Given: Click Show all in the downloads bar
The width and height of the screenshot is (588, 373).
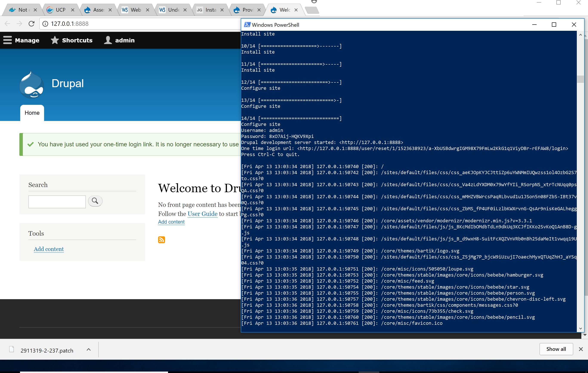Looking at the screenshot, I should click(556, 349).
